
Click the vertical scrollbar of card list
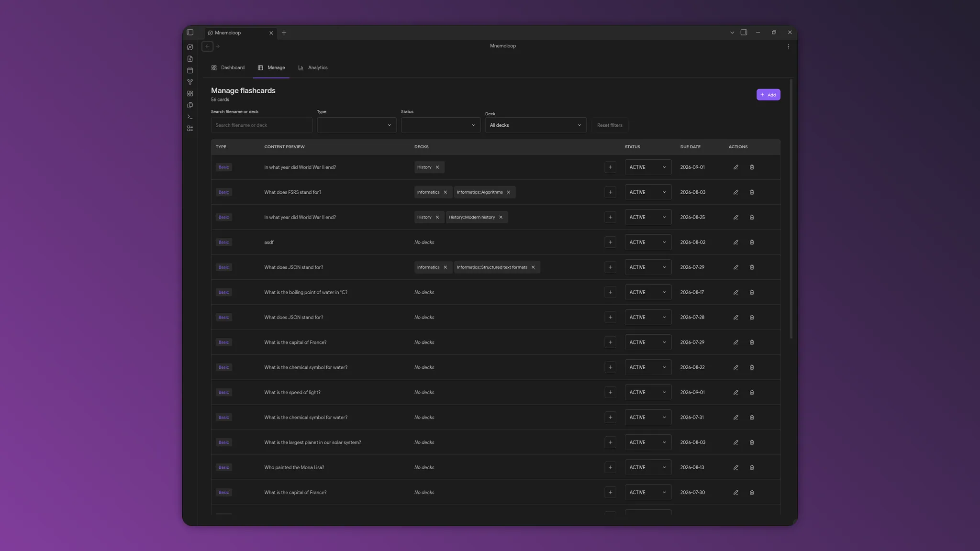pos(791,209)
